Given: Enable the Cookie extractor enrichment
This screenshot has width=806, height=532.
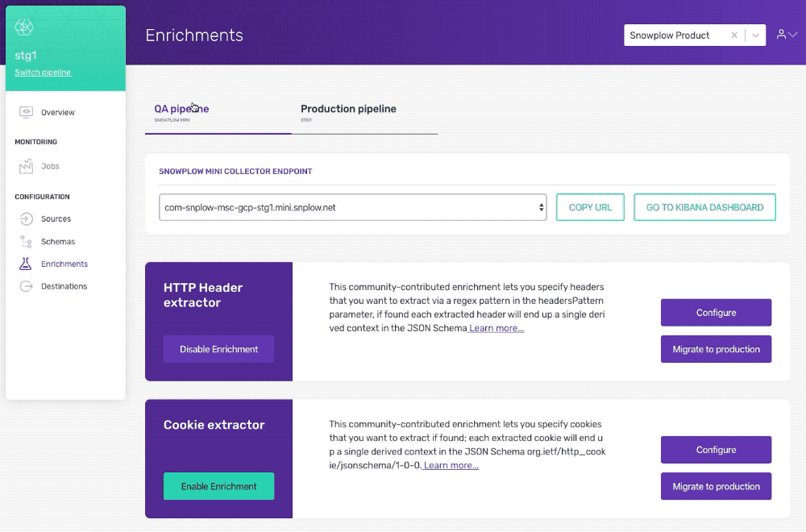Looking at the screenshot, I should [218, 486].
